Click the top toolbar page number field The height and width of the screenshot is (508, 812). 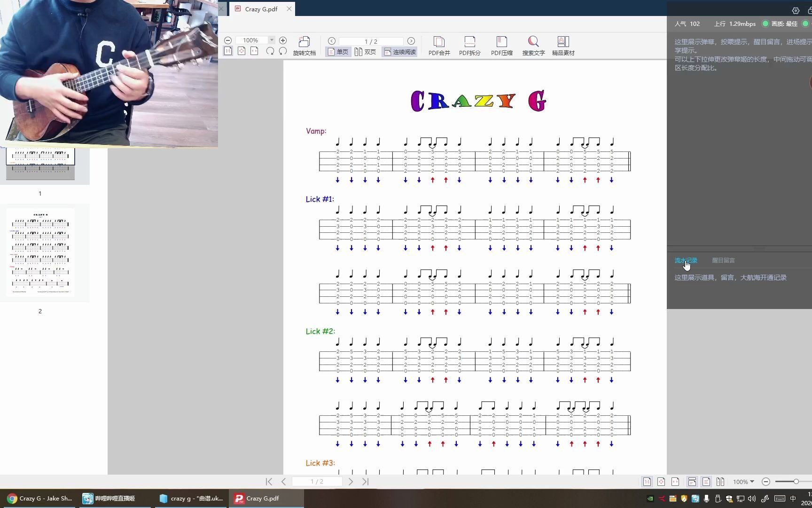tap(371, 41)
